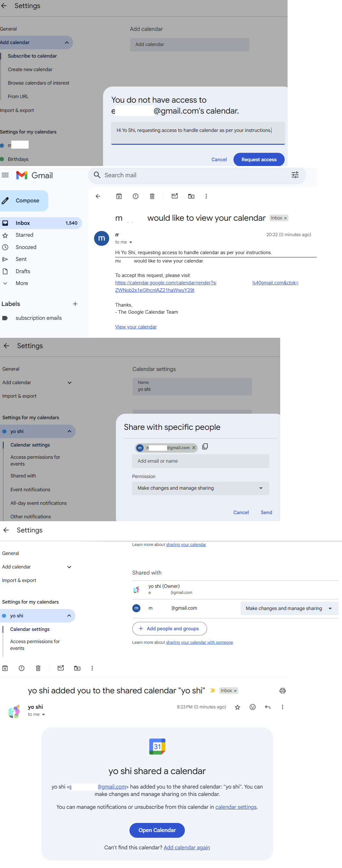Expand the More section in Gmail sidebar

tap(22, 283)
